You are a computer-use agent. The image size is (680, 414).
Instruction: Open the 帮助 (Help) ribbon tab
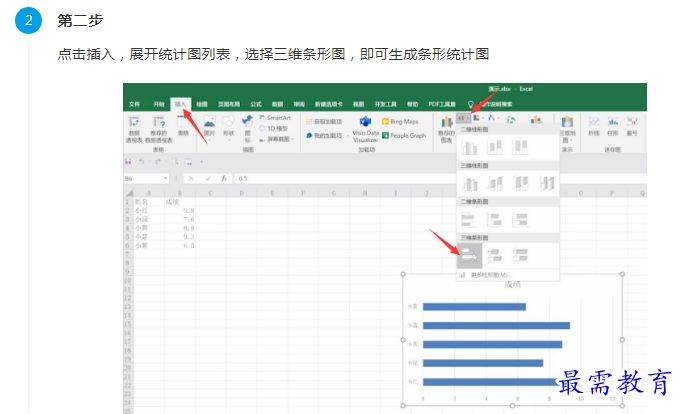pos(412,104)
